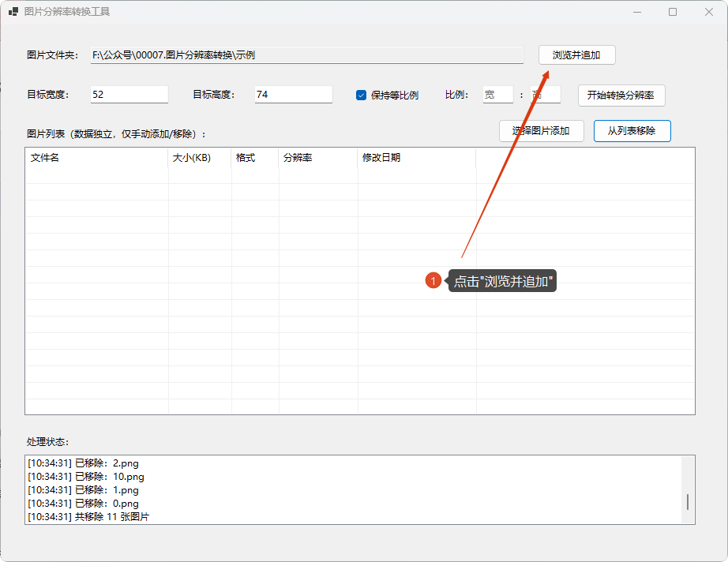This screenshot has height=562, width=728.
Task: Toggle the 保持等比例 checkbox
Action: [x=361, y=96]
